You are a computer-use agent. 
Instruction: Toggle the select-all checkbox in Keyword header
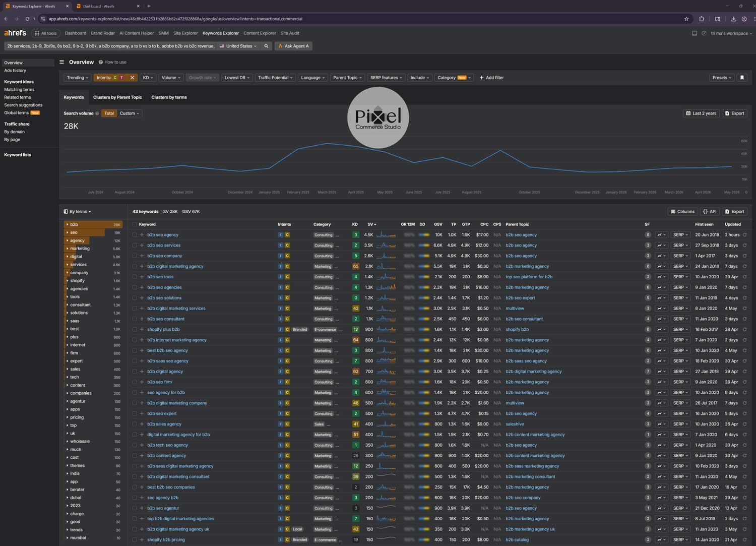tap(135, 224)
